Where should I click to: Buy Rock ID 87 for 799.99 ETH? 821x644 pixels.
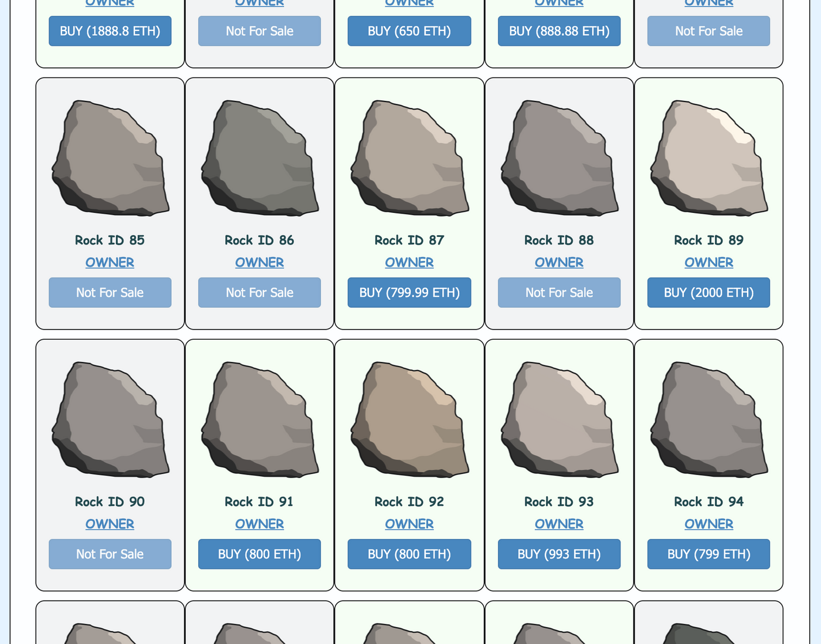point(409,293)
